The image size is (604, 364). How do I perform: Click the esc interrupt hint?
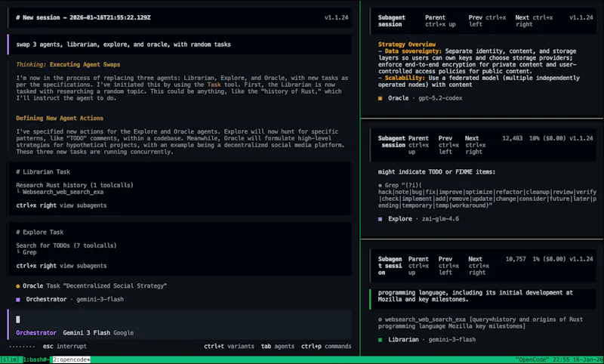tap(64, 347)
